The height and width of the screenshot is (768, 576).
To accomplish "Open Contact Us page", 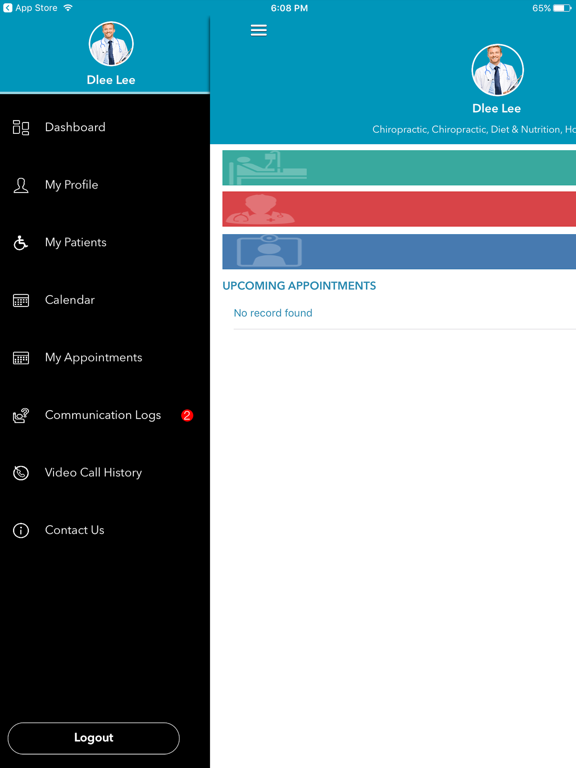I will tap(105, 530).
